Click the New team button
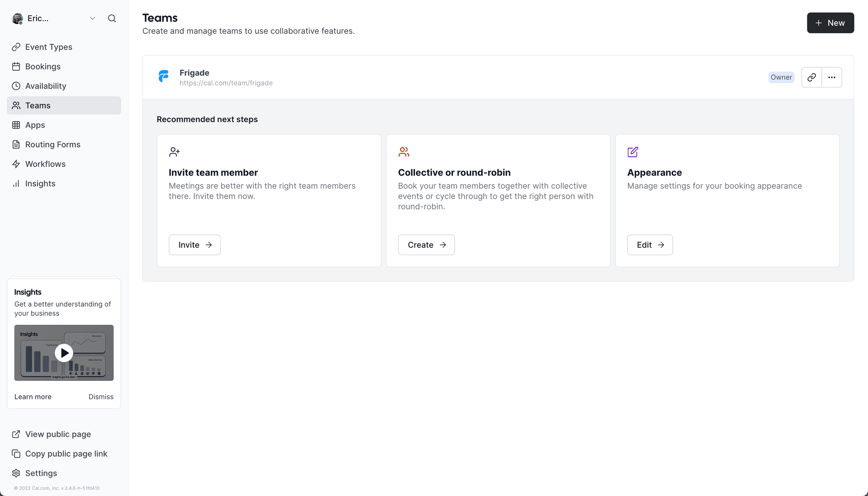The height and width of the screenshot is (496, 868). tap(830, 23)
